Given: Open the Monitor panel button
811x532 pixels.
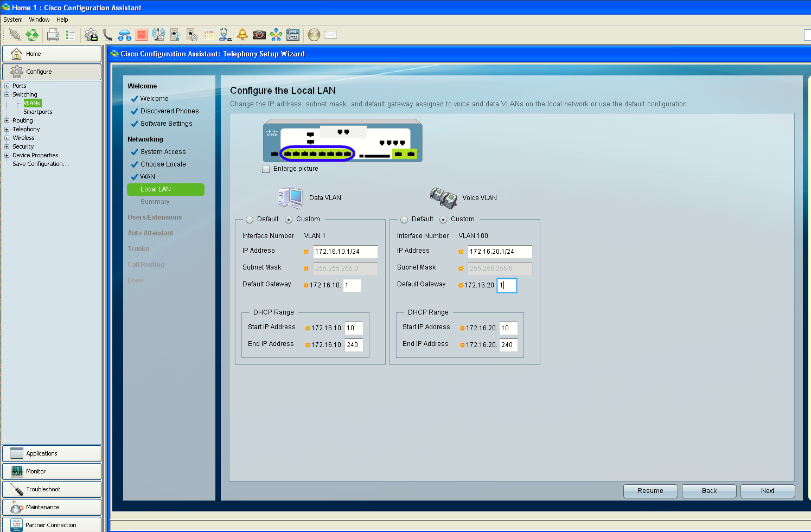Looking at the screenshot, I should [x=52, y=471].
